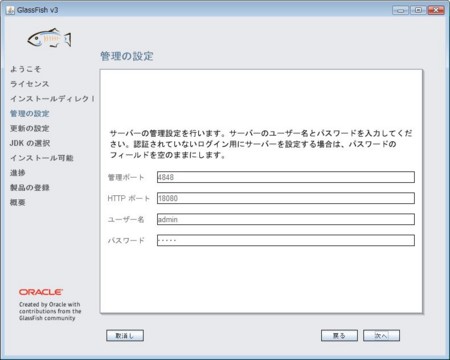450x360 pixels.
Task: Click the 管理ポート label
Action: point(126,177)
